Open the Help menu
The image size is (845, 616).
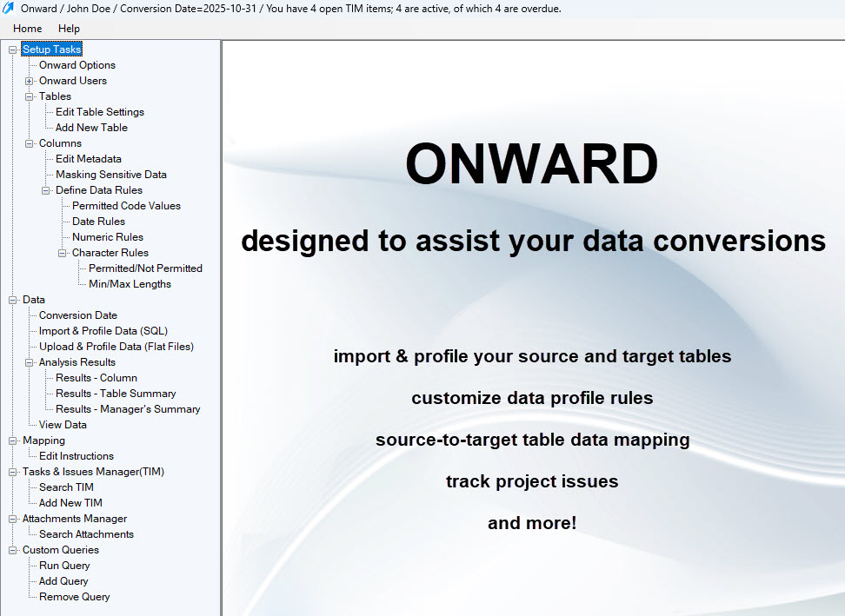69,29
